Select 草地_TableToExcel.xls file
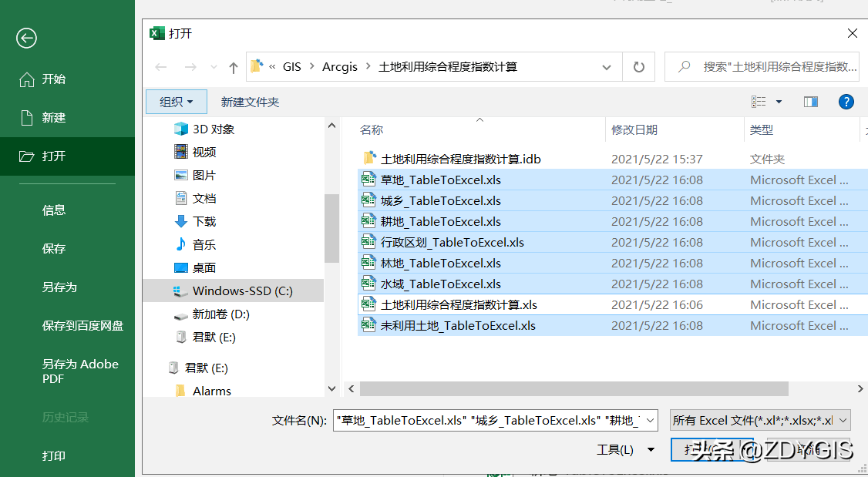The image size is (868, 477). [x=441, y=180]
